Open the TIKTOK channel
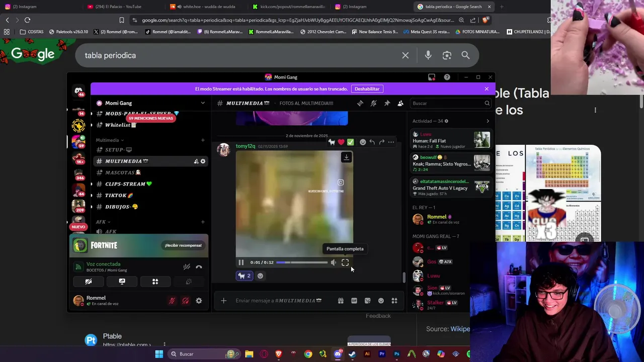This screenshot has width=644, height=362. (x=149, y=195)
